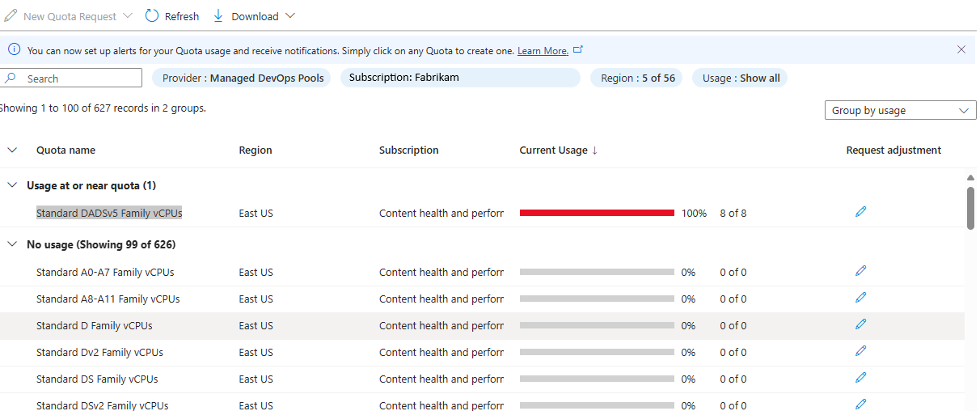Edit quota for Standard DSv2 Family vCPUs
980x411 pixels.
(x=860, y=404)
